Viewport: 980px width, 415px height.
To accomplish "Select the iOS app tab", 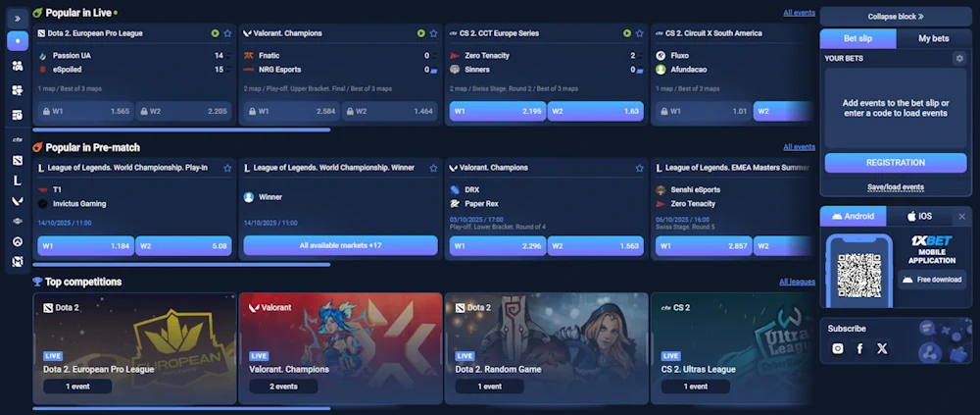I will [919, 216].
